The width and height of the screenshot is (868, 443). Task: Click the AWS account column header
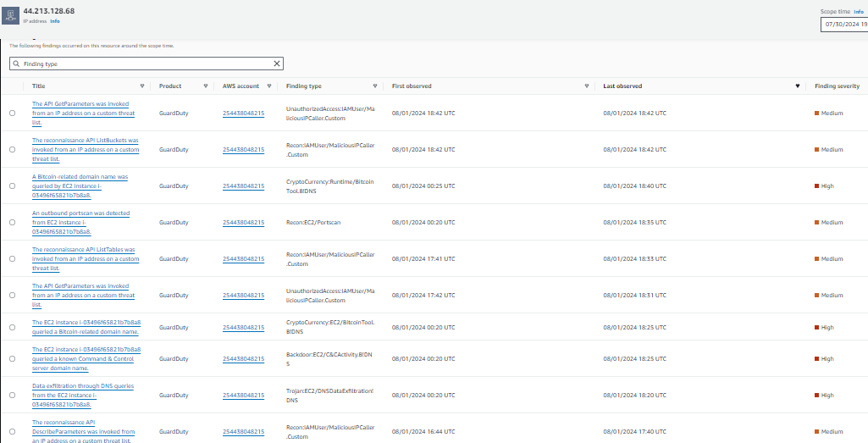point(240,86)
